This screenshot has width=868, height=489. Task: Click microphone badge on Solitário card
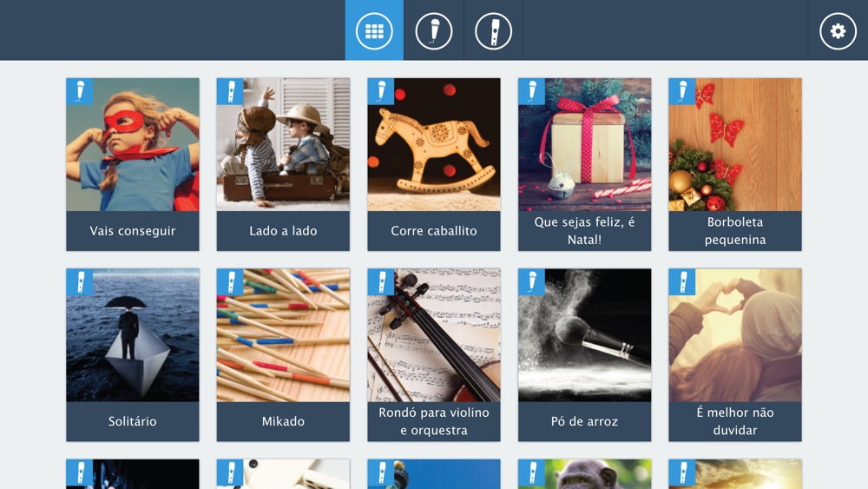(80, 282)
